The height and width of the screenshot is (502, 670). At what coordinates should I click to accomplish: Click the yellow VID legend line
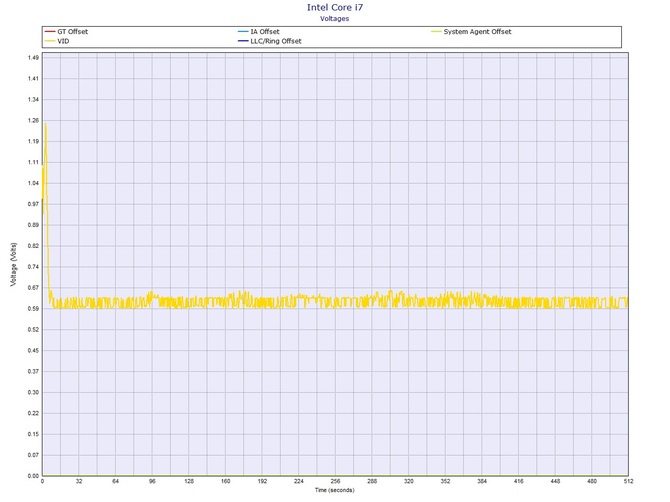(50, 41)
